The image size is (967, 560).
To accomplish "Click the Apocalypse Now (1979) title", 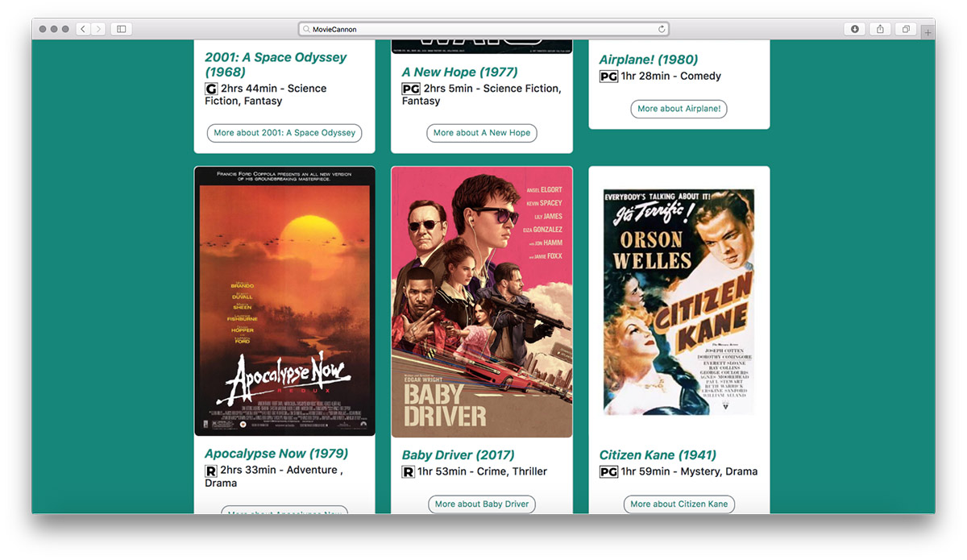I will [276, 454].
